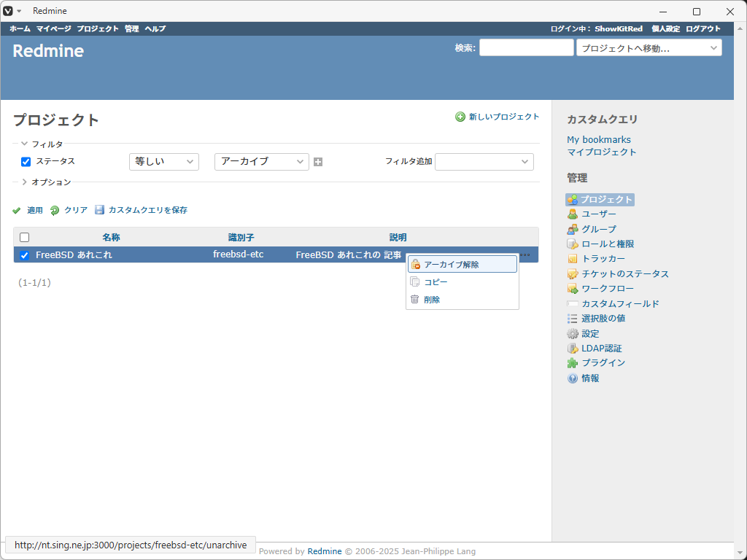This screenshot has width=747, height=560.
Task: Click the グループ icon in the sidebar
Action: 572,230
